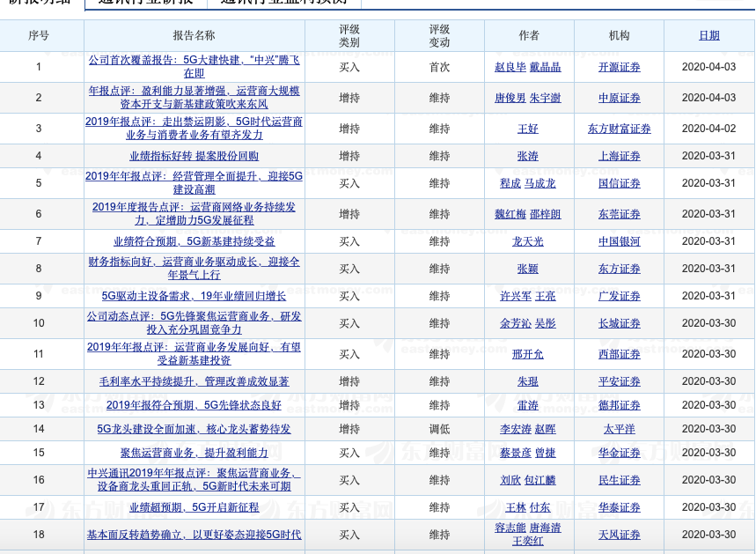This screenshot has height=554, width=756.
Task: Open institution link 上海证券
Action: click(619, 156)
